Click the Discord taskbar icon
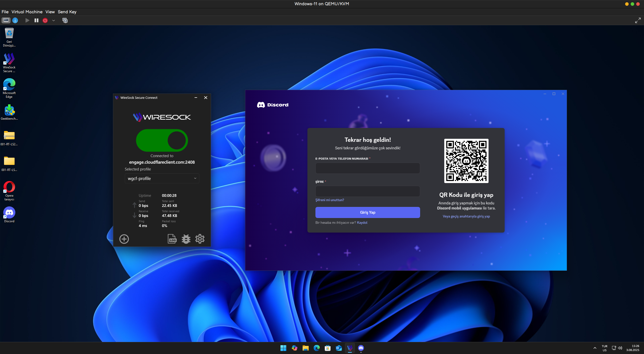The image size is (644, 354). click(x=361, y=348)
